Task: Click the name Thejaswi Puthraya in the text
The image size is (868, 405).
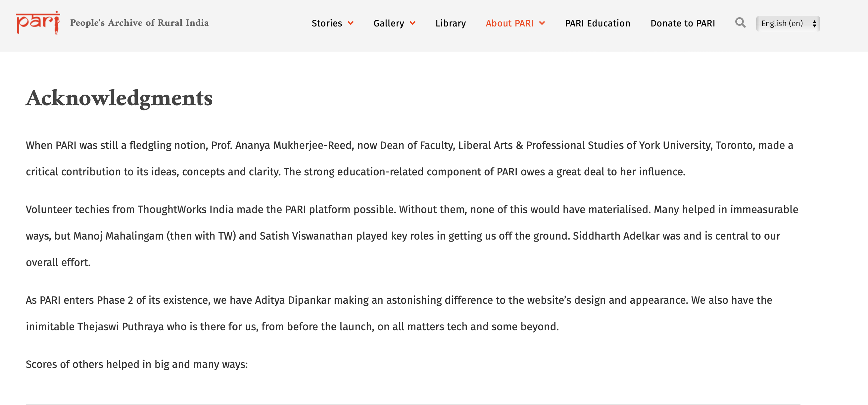Action: (120, 327)
